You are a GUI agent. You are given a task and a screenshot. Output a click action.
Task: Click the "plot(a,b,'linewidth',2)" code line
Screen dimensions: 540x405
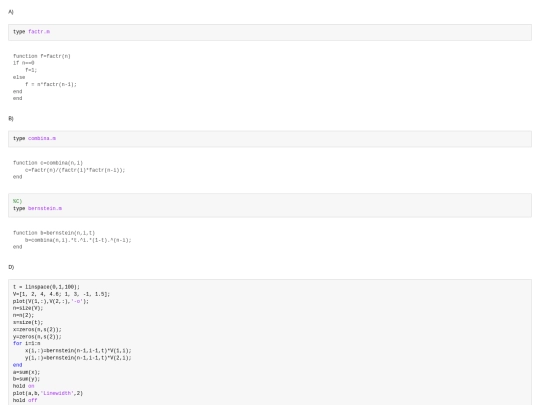coord(48,393)
